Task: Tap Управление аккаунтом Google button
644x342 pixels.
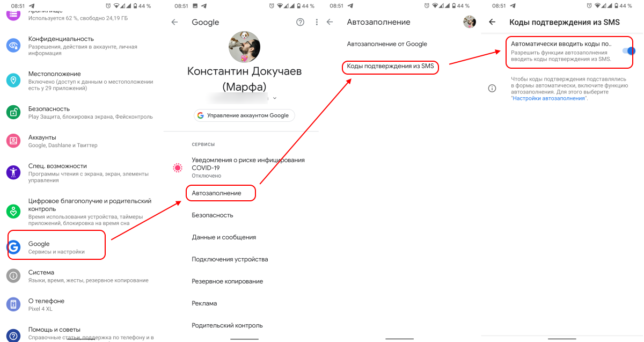Action: [x=244, y=115]
